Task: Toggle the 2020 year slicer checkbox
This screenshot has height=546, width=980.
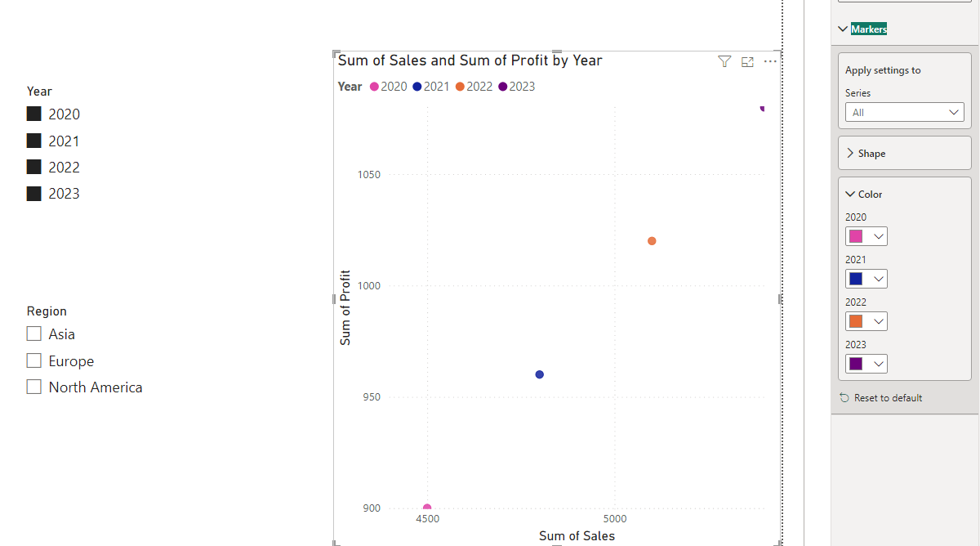Action: coord(34,114)
